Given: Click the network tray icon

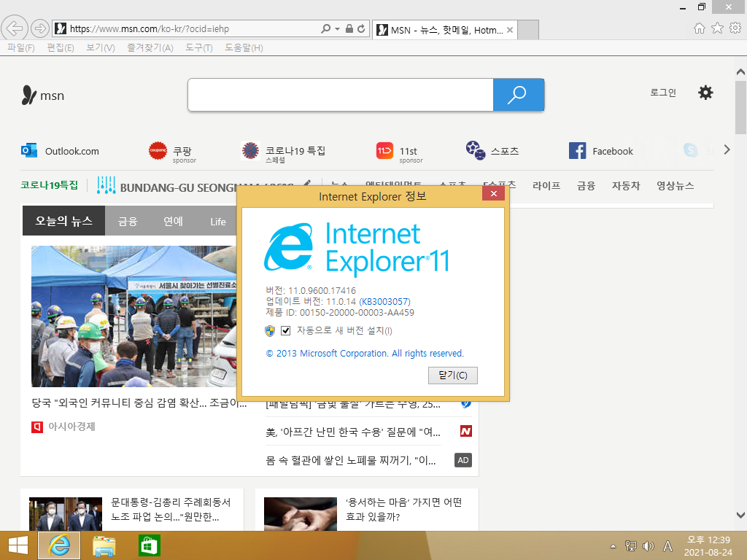Looking at the screenshot, I should (x=631, y=546).
